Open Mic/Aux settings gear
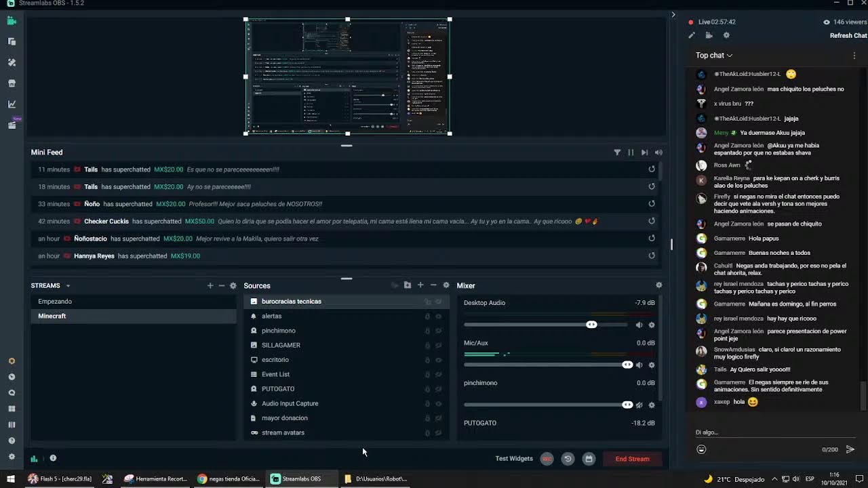Viewport: 868px width, 488px height. tap(652, 365)
